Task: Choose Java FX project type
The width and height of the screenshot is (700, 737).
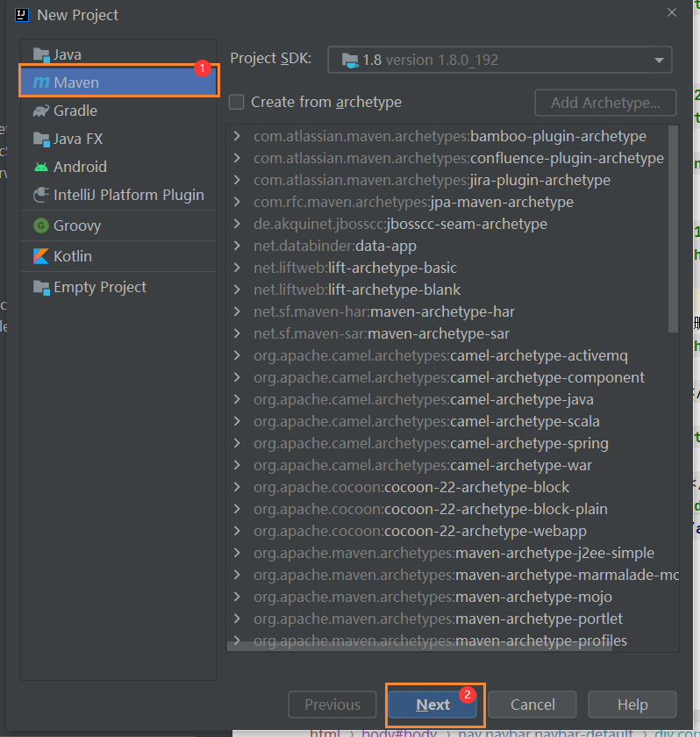Action: pyautogui.click(x=118, y=140)
